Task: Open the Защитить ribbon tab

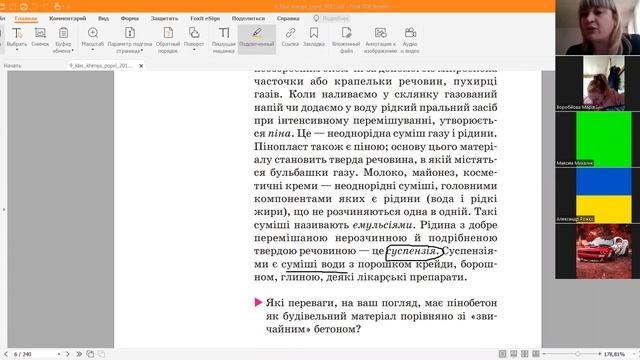Action: 164,18
